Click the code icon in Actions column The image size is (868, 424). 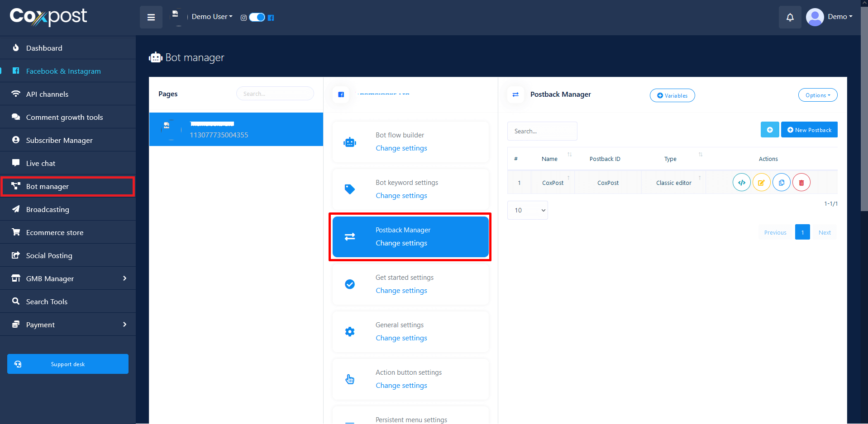click(741, 183)
